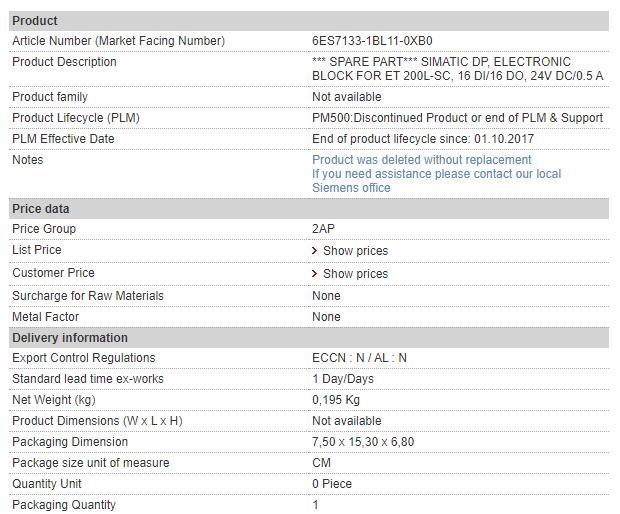Click the Delivery information section header
620x514 pixels.
(70, 338)
